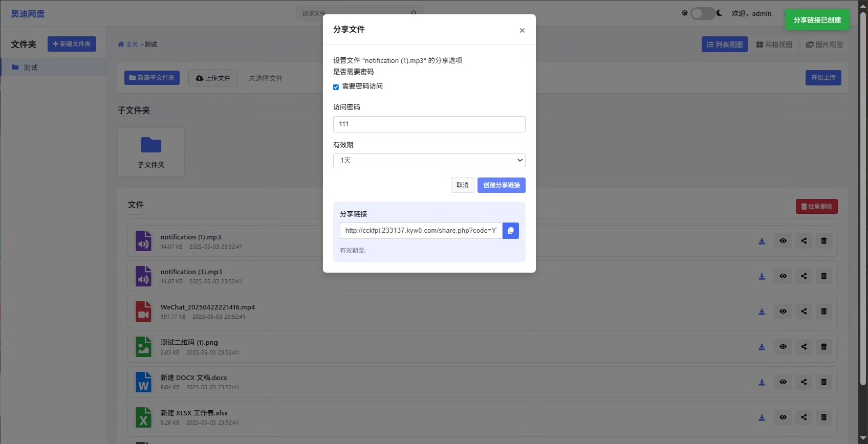Click the sun icon in the header
The height and width of the screenshot is (444, 868).
click(x=684, y=13)
